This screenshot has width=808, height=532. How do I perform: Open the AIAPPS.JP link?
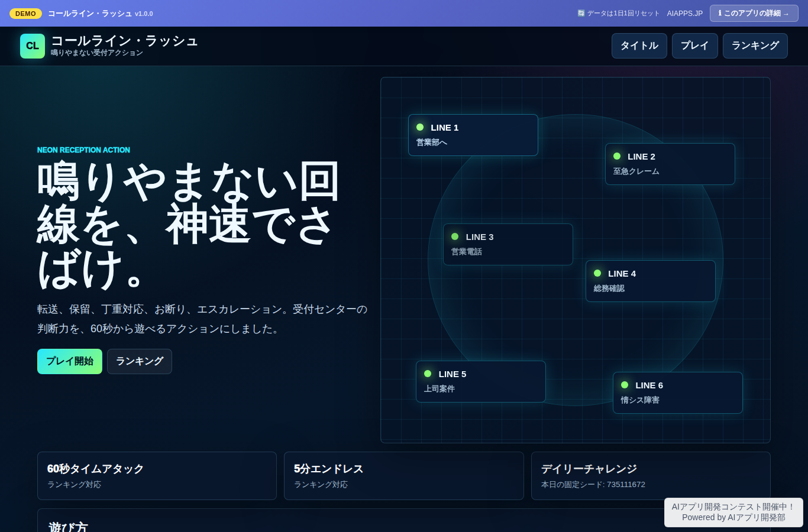[685, 13]
